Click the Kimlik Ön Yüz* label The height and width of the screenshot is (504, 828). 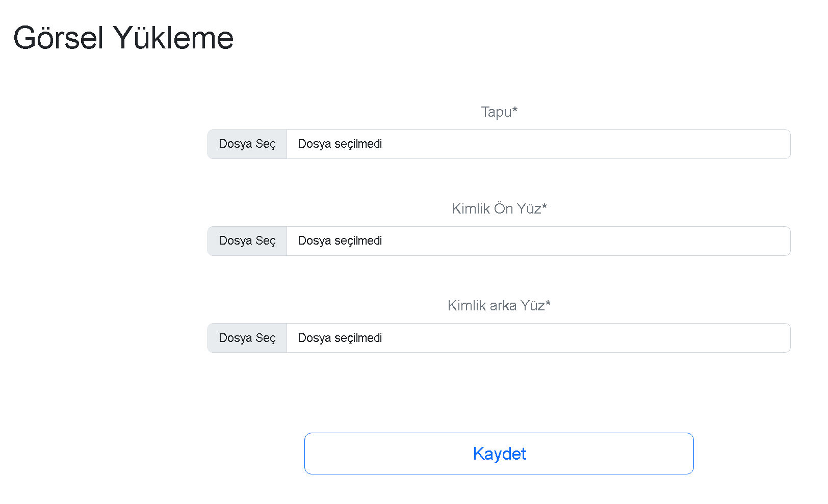pyautogui.click(x=499, y=209)
